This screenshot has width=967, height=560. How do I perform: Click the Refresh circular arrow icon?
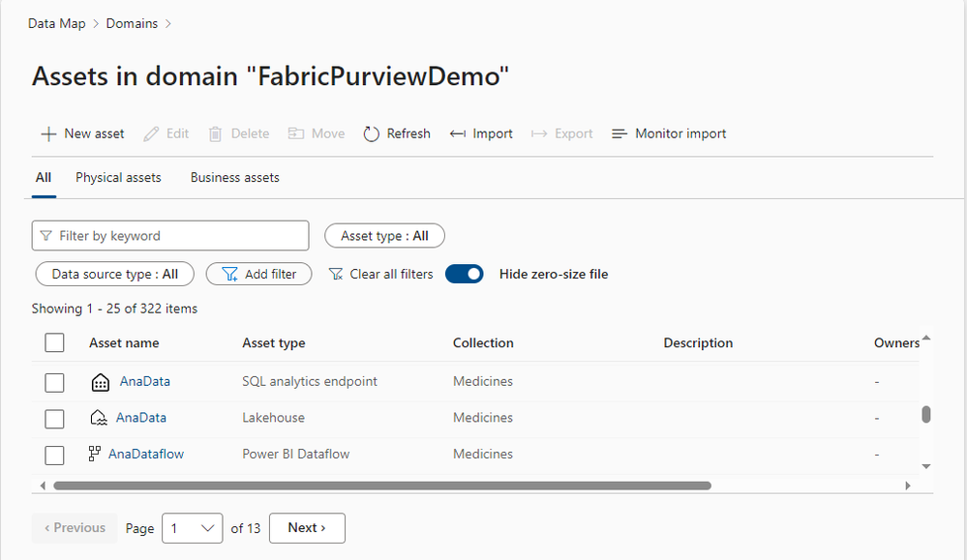click(x=372, y=133)
